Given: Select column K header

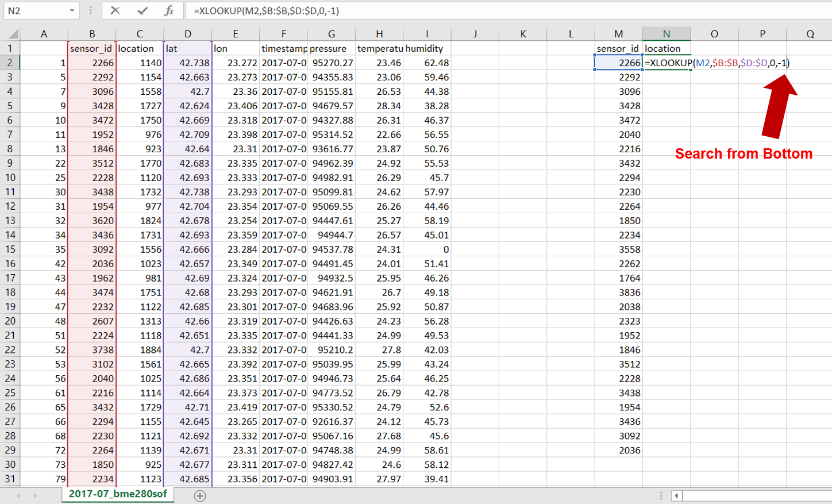Looking at the screenshot, I should coord(523,34).
